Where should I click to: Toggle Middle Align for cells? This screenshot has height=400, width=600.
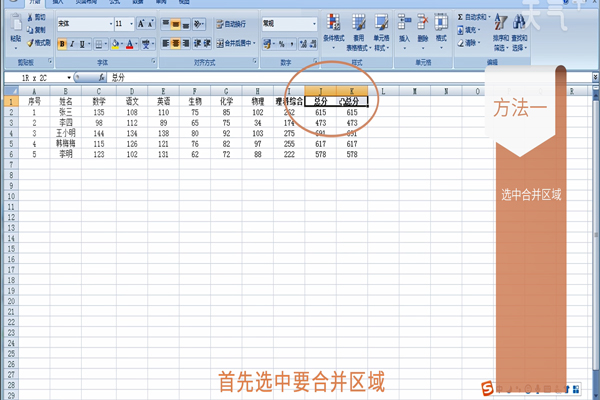click(x=175, y=24)
